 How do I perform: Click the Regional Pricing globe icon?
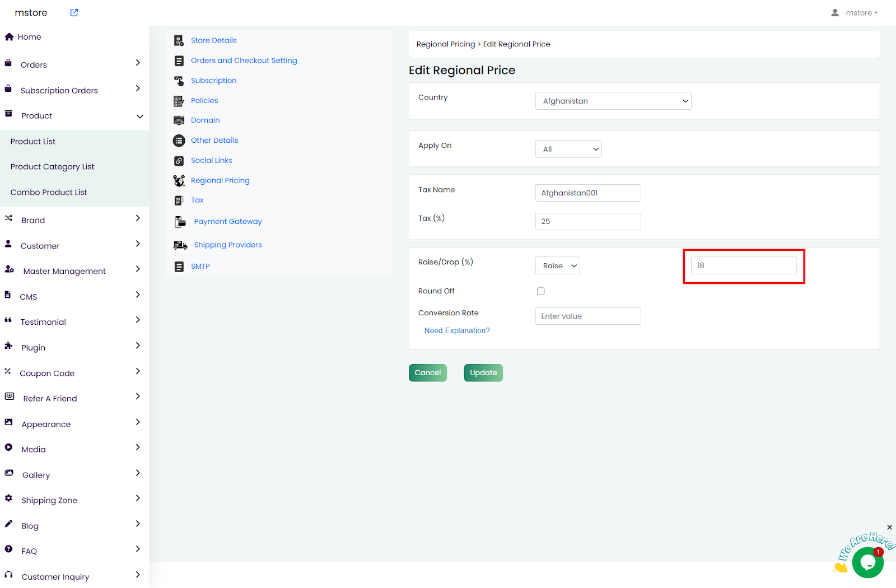pyautogui.click(x=179, y=180)
